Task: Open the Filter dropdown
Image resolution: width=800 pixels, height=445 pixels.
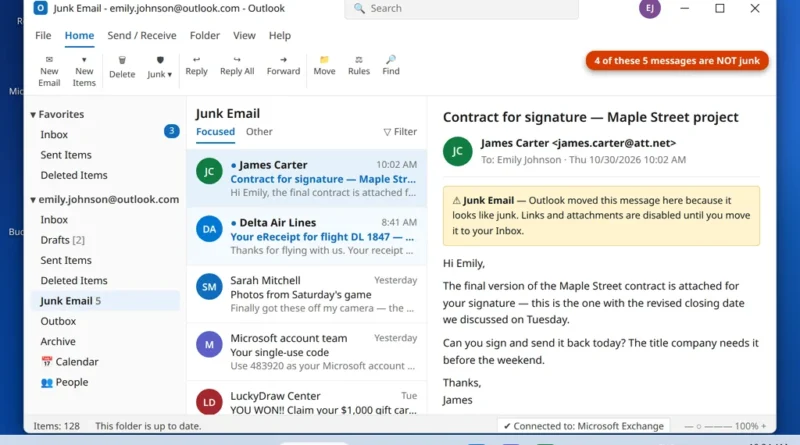Action: click(x=401, y=132)
